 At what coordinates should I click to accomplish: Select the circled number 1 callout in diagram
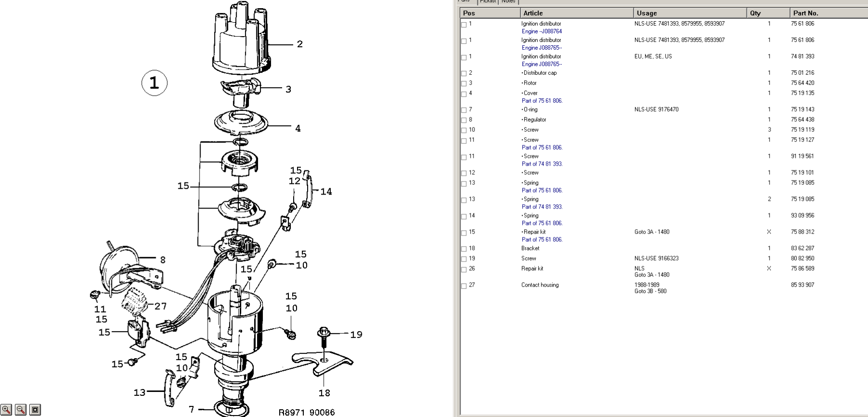[154, 83]
